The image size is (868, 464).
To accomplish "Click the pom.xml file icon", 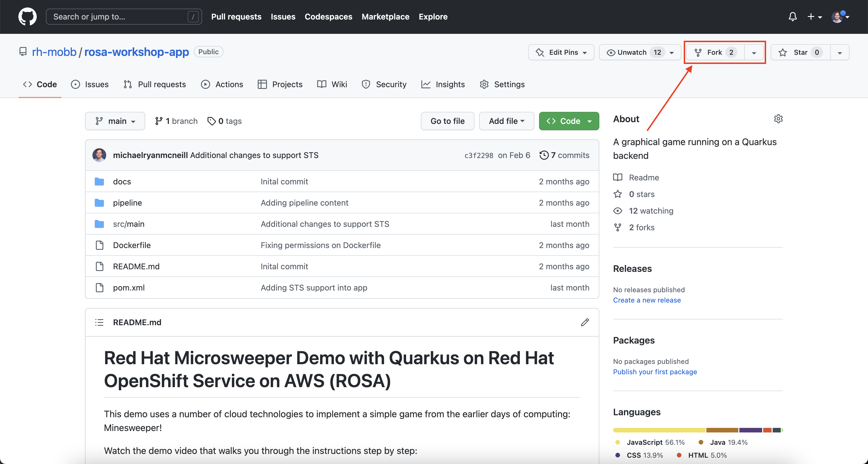I will [99, 288].
